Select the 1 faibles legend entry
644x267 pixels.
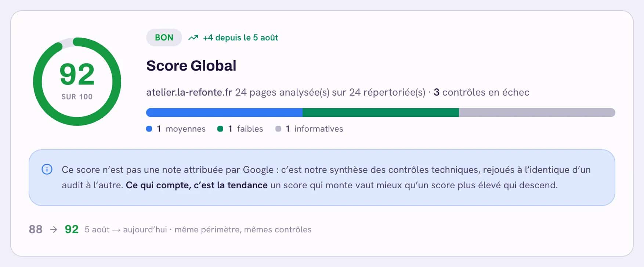point(240,129)
